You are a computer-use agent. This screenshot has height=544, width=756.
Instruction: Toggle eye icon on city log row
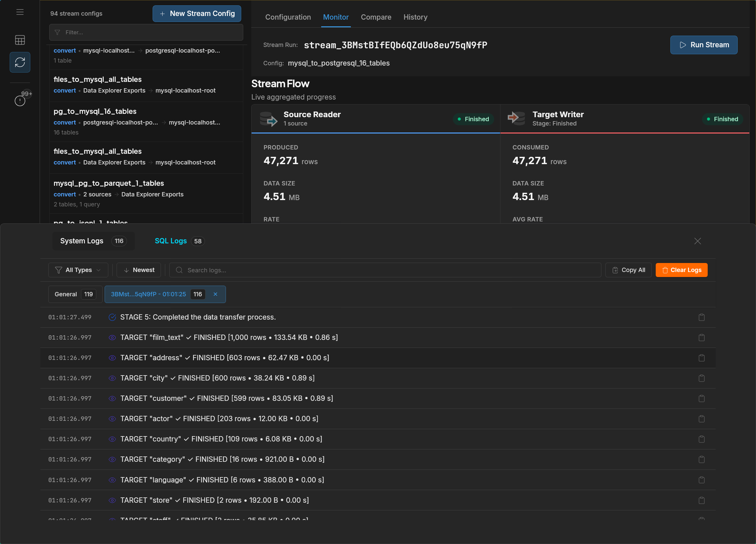112,378
